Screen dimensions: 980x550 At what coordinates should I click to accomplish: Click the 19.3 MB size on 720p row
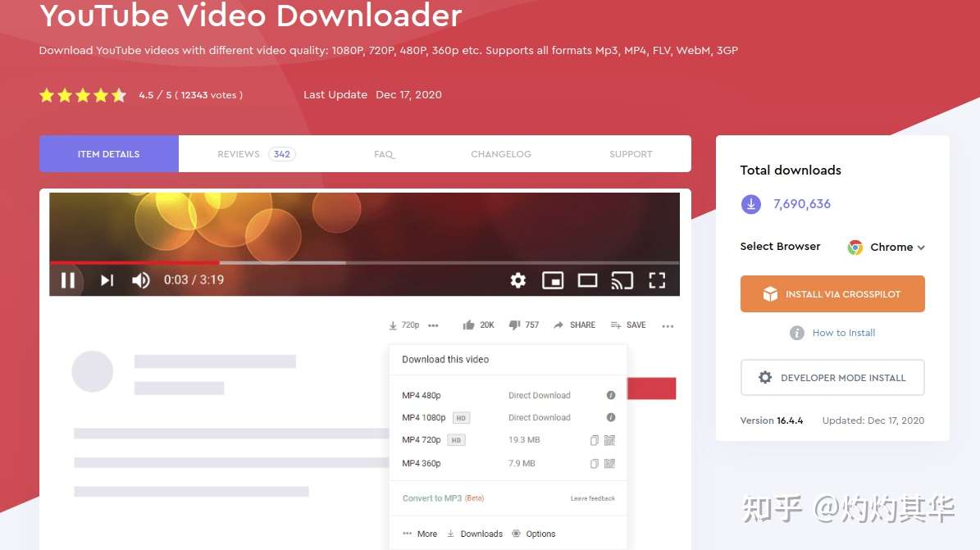pyautogui.click(x=524, y=440)
